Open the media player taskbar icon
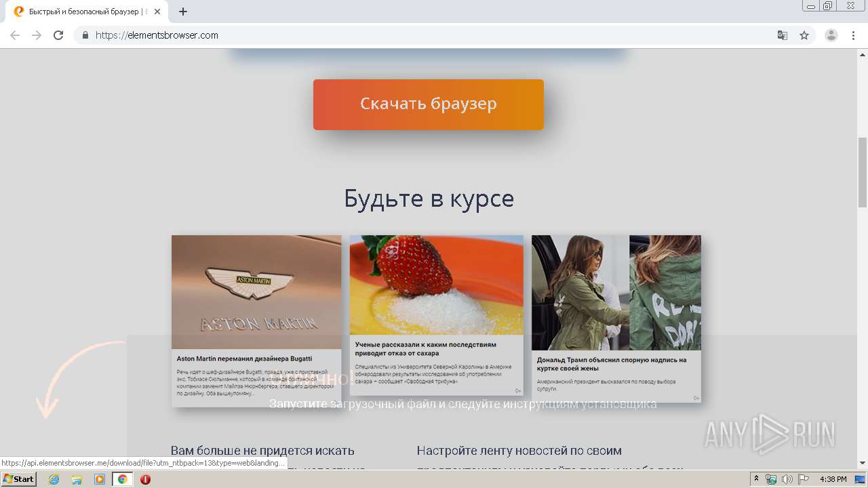This screenshot has height=488, width=868. point(100,479)
